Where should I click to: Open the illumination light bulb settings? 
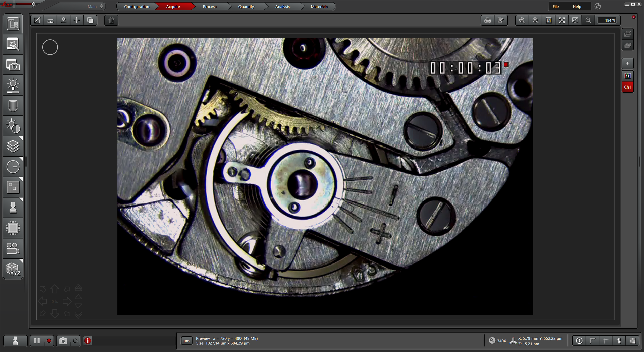(13, 84)
